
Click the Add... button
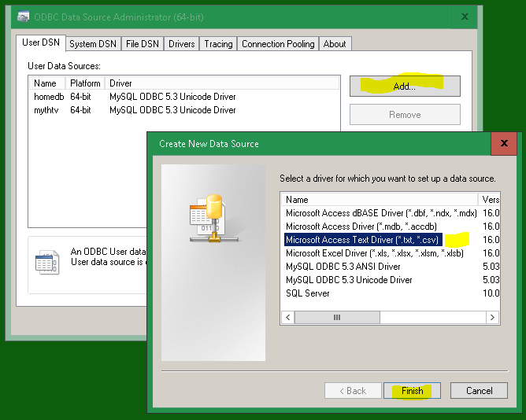point(405,87)
